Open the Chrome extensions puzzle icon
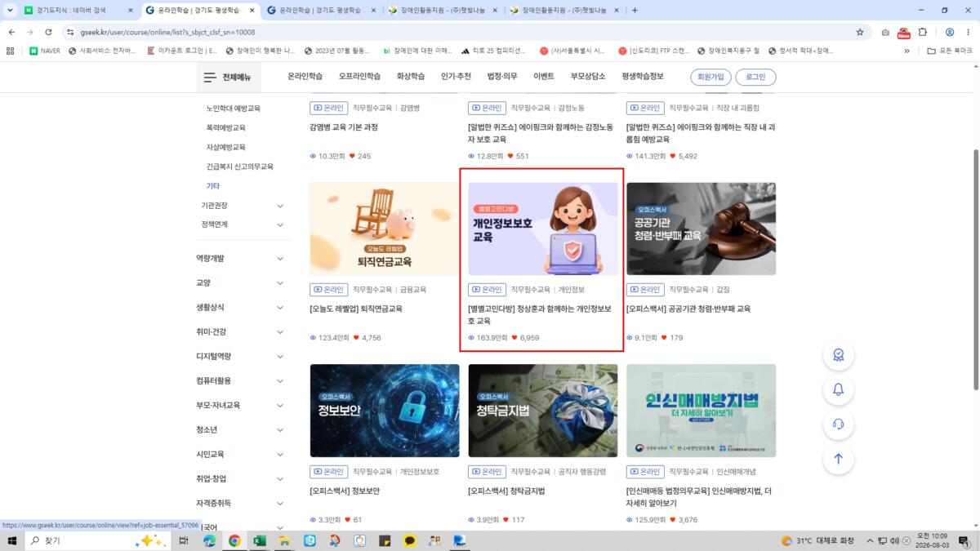 click(x=923, y=32)
